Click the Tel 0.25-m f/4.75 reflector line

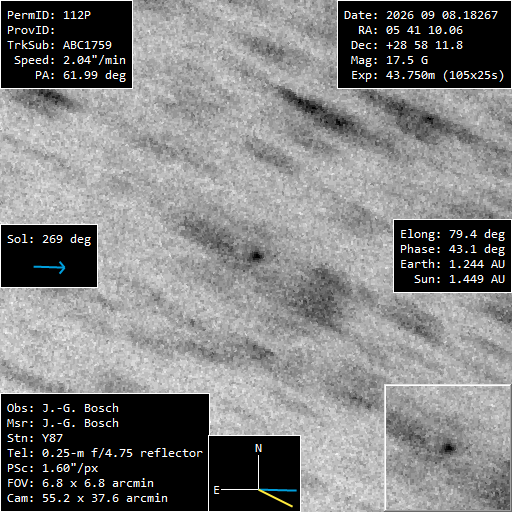click(x=105, y=453)
